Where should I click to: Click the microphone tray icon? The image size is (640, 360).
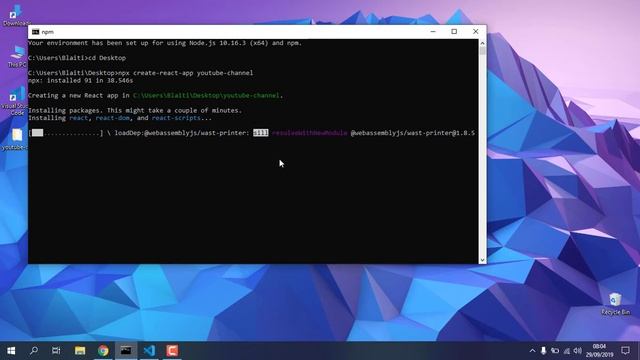543,351
